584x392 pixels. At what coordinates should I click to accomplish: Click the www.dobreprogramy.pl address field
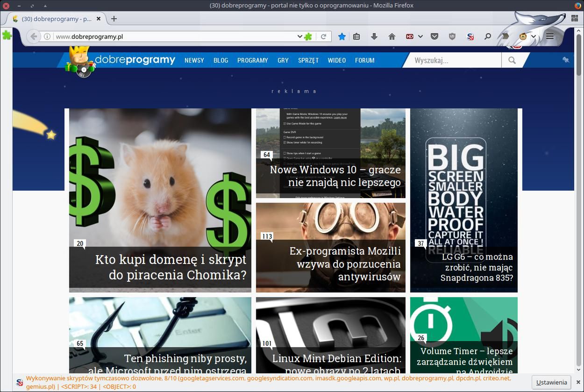pyautogui.click(x=175, y=36)
